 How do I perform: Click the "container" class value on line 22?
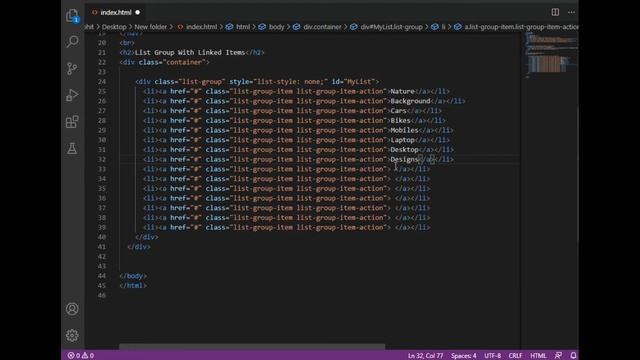point(184,62)
